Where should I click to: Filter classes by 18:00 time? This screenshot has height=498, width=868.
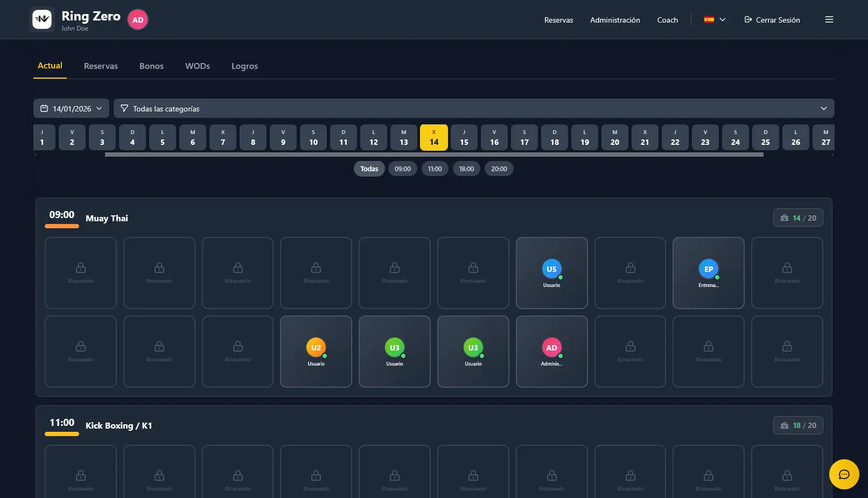[466, 169]
